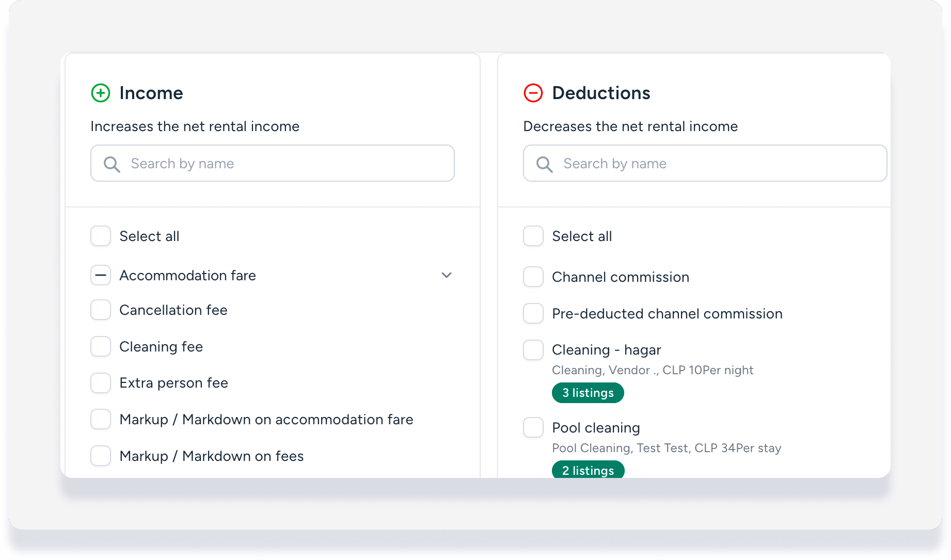Screen dimensions: 951x560
Task: Open the 2 listings badge
Action: click(x=588, y=470)
